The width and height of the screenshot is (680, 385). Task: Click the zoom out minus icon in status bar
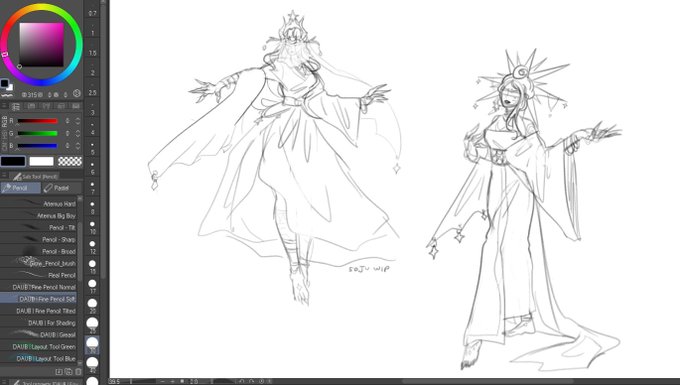[163, 382]
